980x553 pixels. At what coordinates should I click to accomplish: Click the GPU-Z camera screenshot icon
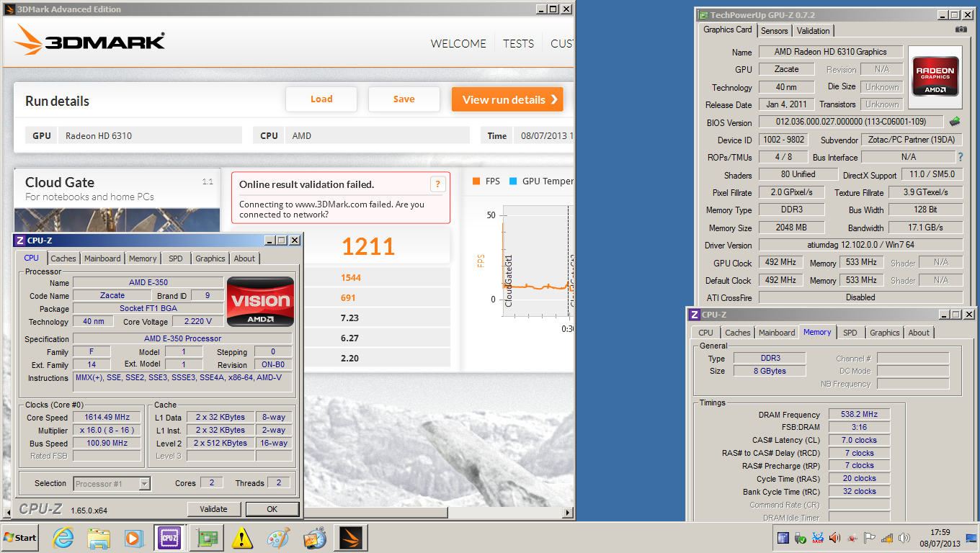[961, 30]
